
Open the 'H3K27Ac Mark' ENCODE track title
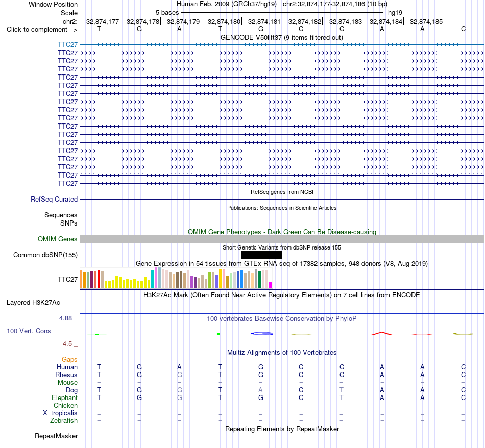click(x=281, y=295)
